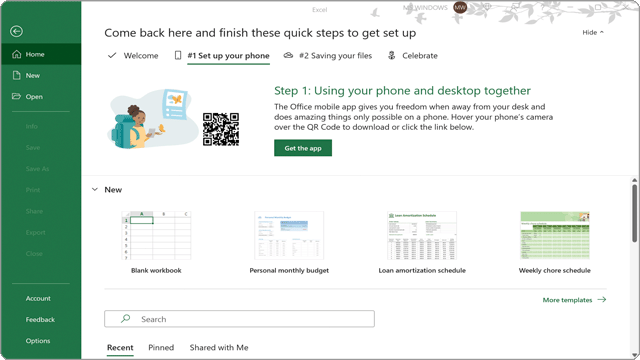Click the cloud icon beside Saving your files
The width and height of the screenshot is (640, 360).
[x=288, y=56]
